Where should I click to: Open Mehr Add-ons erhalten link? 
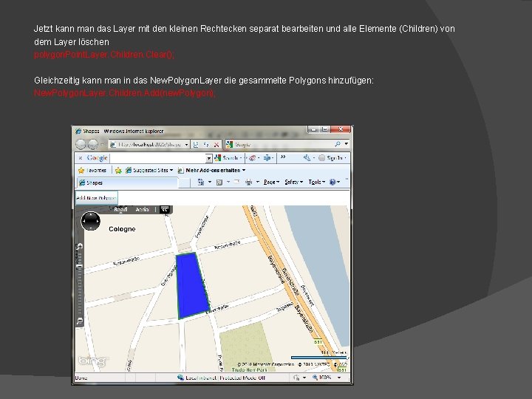click(x=212, y=171)
